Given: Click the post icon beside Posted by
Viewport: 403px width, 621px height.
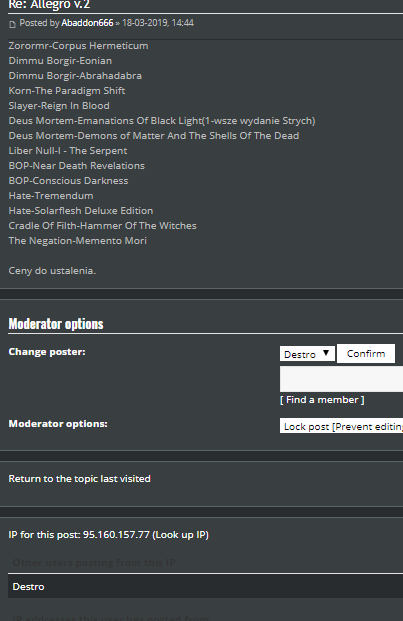Looking at the screenshot, I should coord(12,25).
